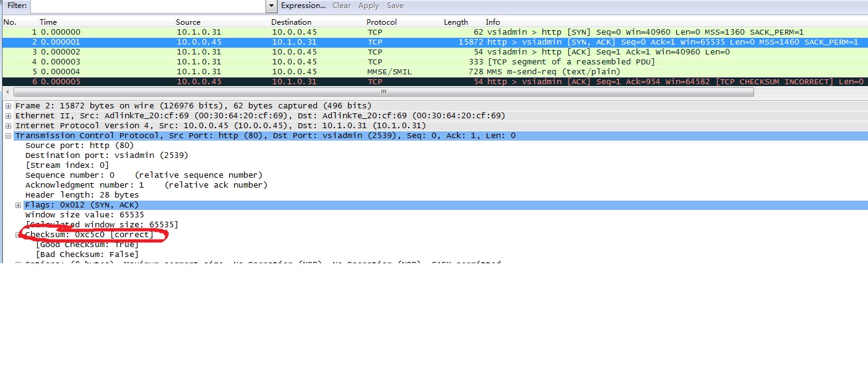Select Checksum: 0xc5c0 [correct] field
Image resolution: width=868 pixels, height=379 pixels.
(x=89, y=235)
